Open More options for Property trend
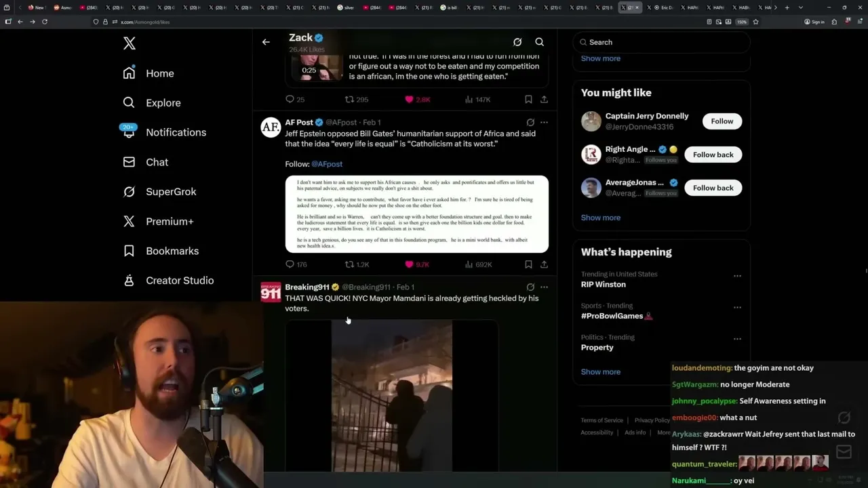The height and width of the screenshot is (488, 868). pyautogui.click(x=737, y=339)
